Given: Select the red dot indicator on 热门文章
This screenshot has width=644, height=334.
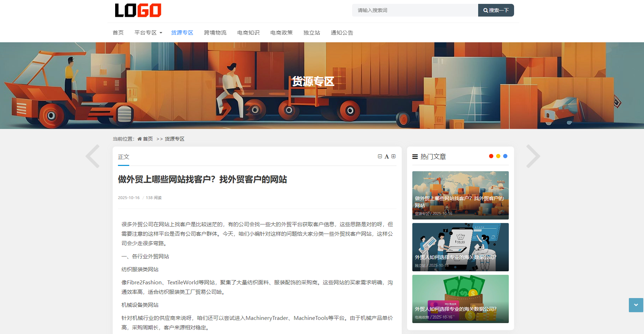Looking at the screenshot, I should [491, 156].
